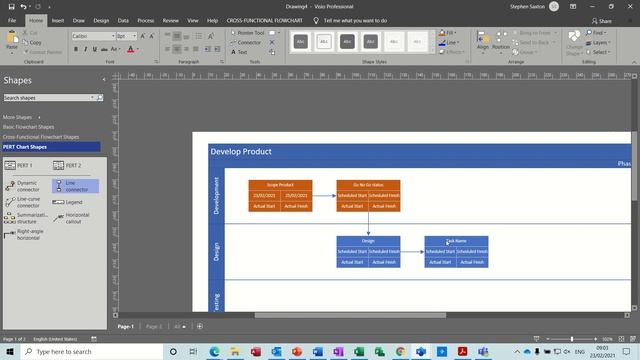Toggle Bold formatting
The height and width of the screenshot is (360, 640).
click(x=76, y=49)
